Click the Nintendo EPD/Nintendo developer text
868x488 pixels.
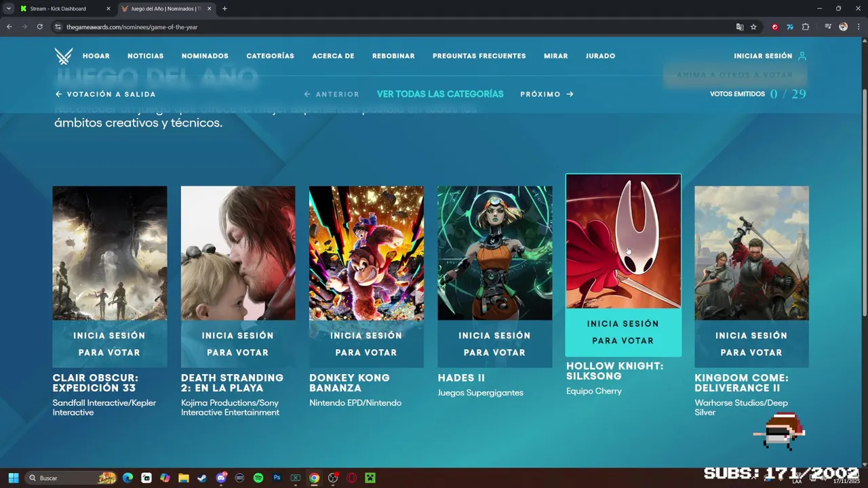click(355, 403)
